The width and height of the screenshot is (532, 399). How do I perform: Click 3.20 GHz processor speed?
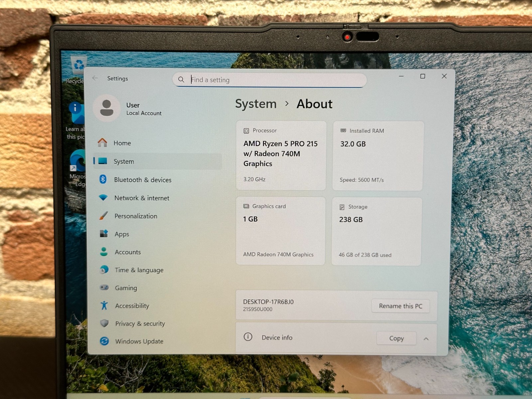(254, 179)
